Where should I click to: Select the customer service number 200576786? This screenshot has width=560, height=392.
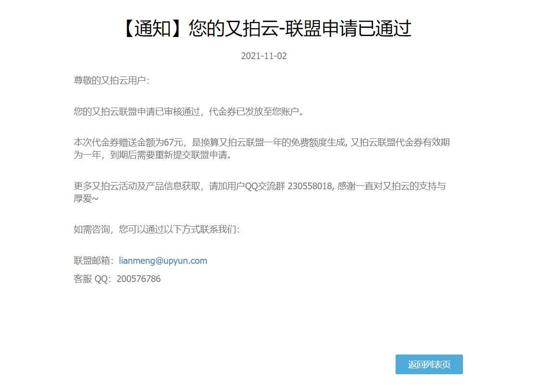click(138, 279)
